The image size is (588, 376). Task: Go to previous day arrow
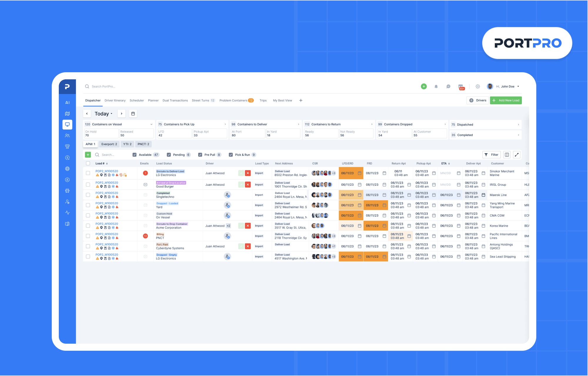87,114
